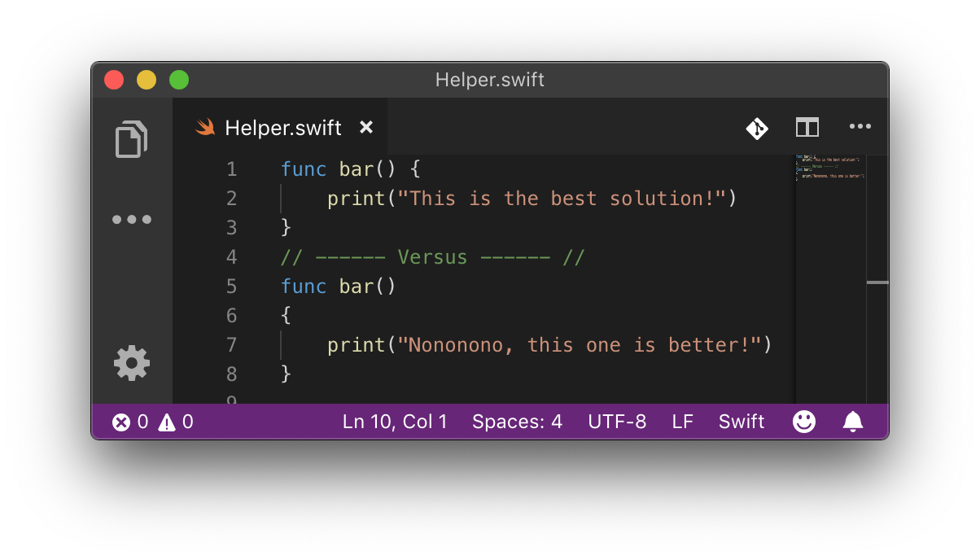Viewport: 980px width, 560px height.
Task: Change the LF end-of-line sequence
Action: (683, 422)
